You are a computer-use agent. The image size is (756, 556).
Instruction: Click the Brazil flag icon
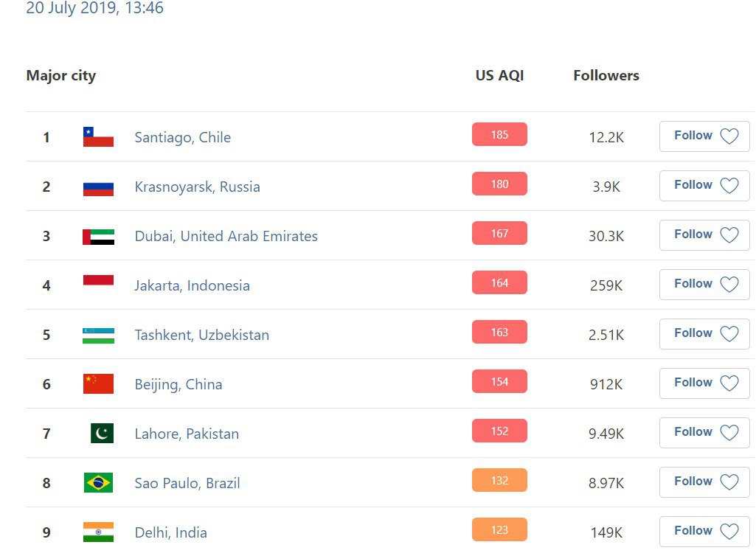tap(98, 483)
